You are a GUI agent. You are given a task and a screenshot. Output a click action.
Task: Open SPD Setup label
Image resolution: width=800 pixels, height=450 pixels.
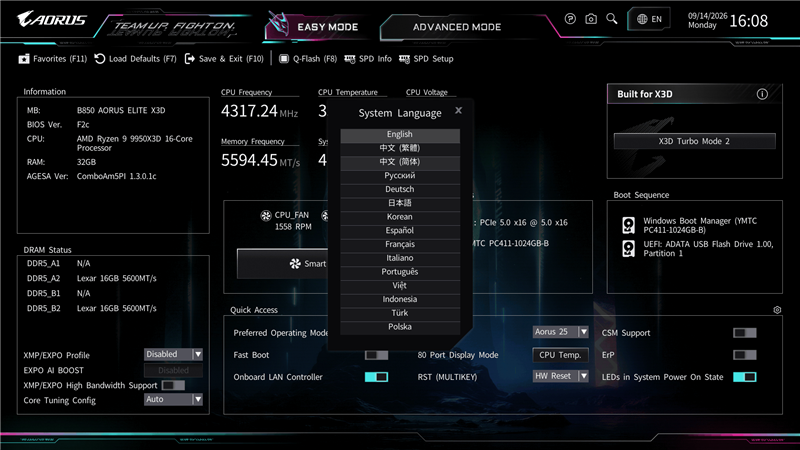click(x=433, y=59)
